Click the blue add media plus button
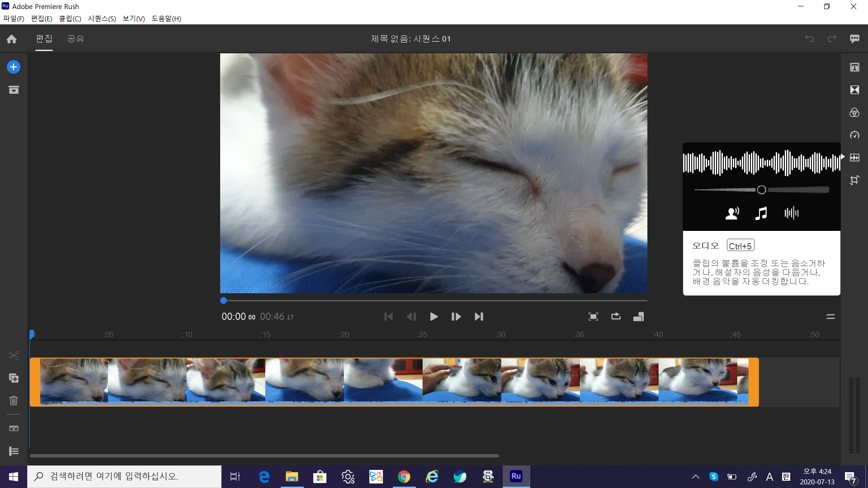 tap(14, 67)
